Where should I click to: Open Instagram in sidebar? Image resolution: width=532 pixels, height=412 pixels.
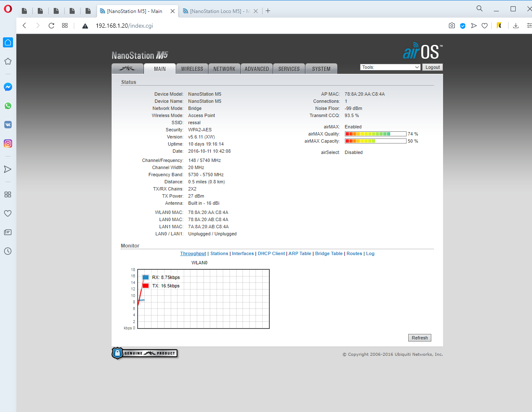click(x=8, y=143)
